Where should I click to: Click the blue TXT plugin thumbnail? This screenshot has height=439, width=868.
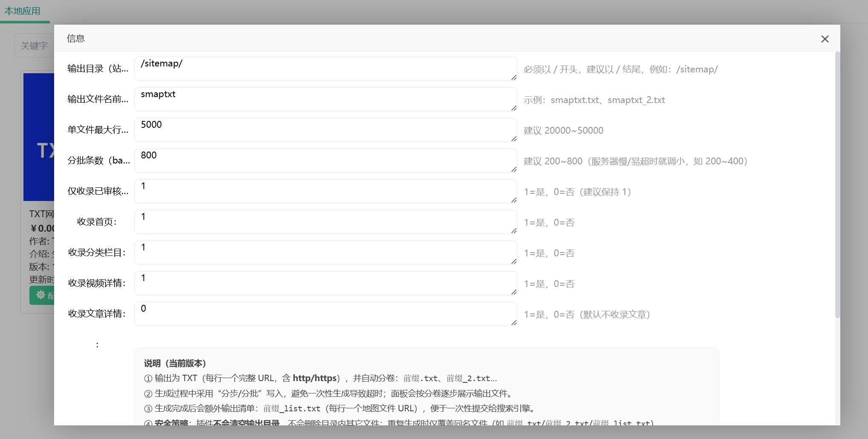coord(39,137)
